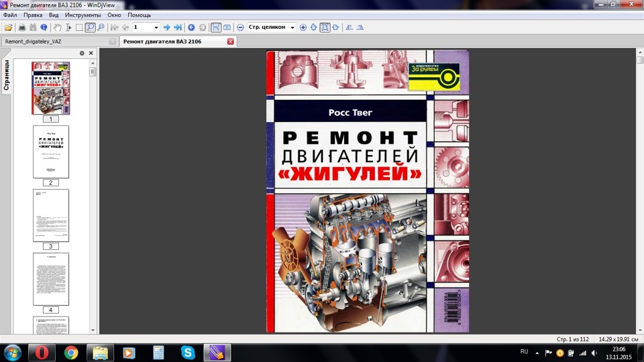The height and width of the screenshot is (362, 644).
Task: Click document view scroll up arrow
Action: click(x=640, y=52)
